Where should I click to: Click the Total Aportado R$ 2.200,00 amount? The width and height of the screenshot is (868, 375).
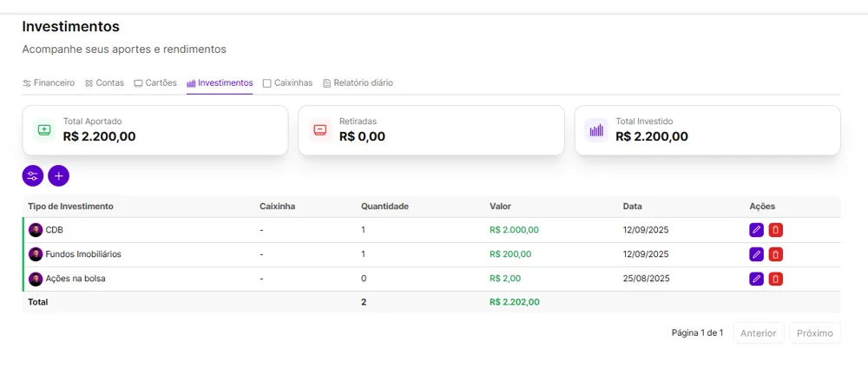[100, 136]
